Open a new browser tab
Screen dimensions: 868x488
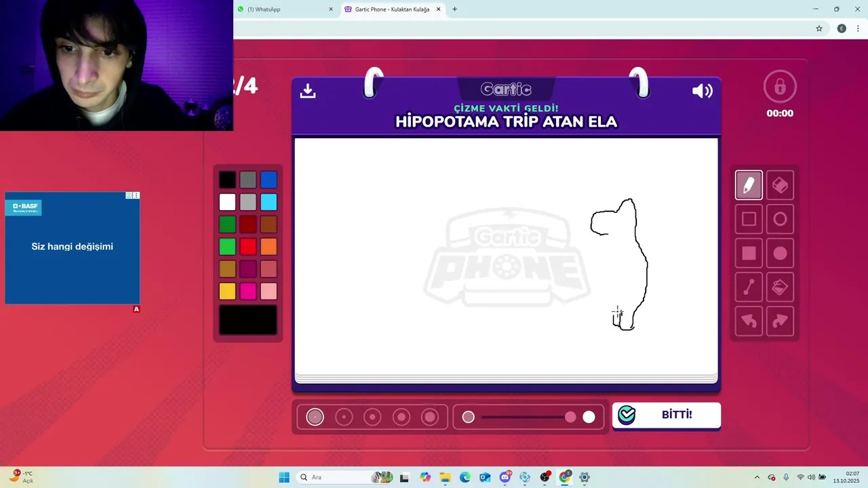click(454, 9)
